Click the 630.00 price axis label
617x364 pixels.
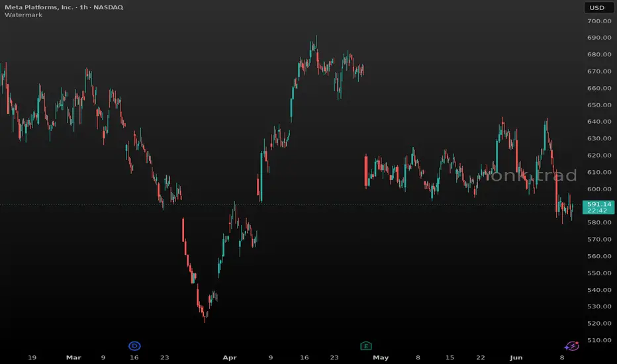click(599, 138)
